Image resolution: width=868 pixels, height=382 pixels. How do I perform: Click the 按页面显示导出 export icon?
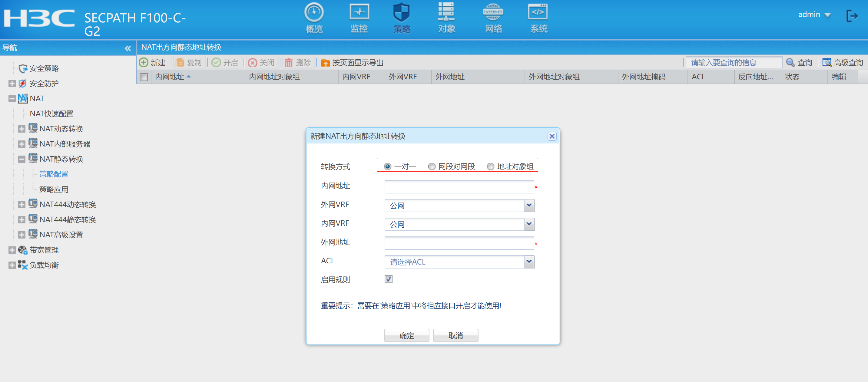pyautogui.click(x=325, y=63)
